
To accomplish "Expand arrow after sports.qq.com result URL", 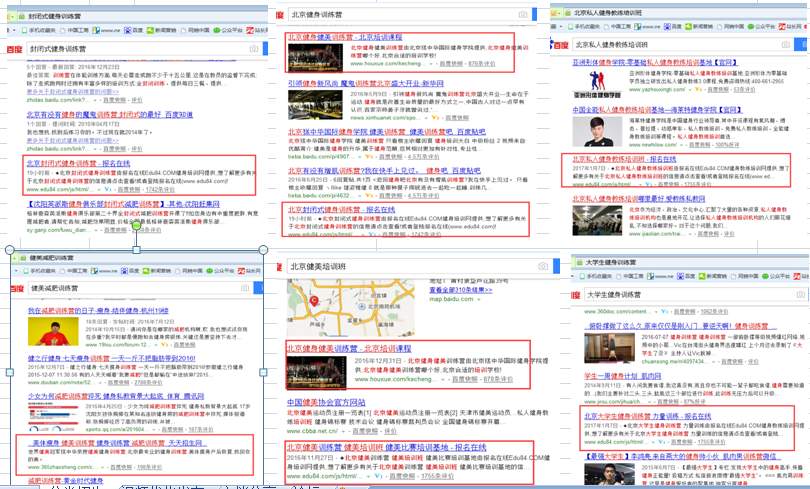I will coord(155,430).
